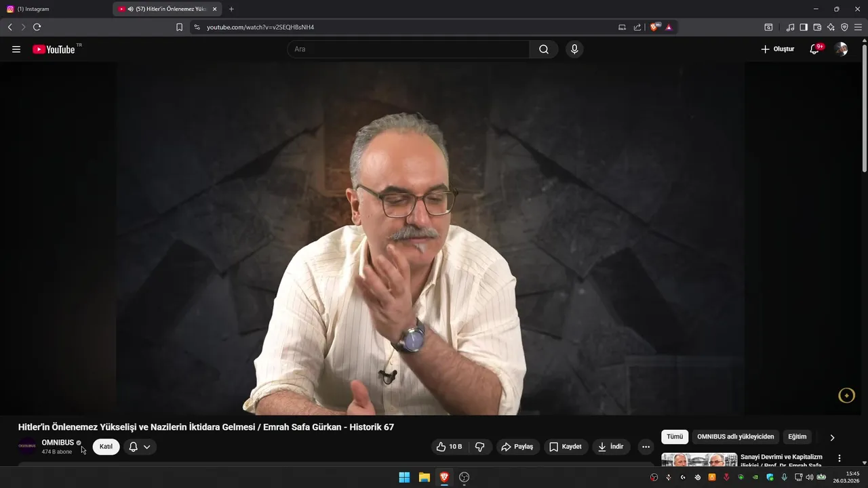
Task: Select the Tümü filter chip
Action: click(x=675, y=437)
